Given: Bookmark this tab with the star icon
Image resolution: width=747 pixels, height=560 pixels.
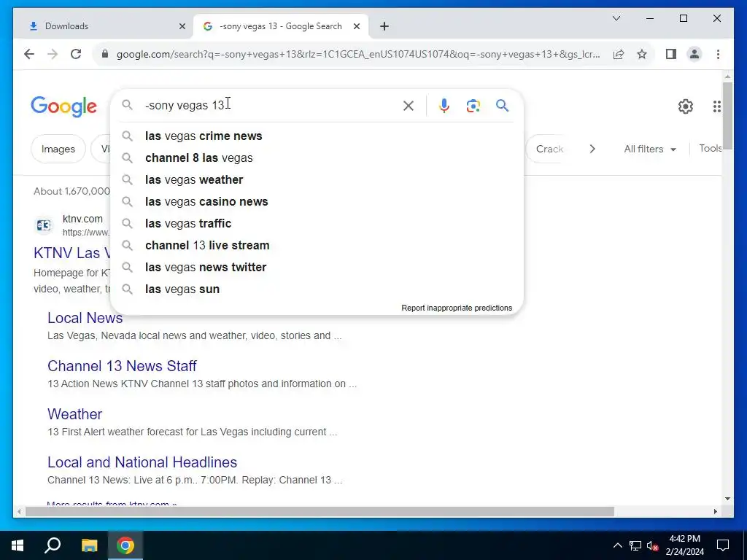Looking at the screenshot, I should click(x=642, y=54).
